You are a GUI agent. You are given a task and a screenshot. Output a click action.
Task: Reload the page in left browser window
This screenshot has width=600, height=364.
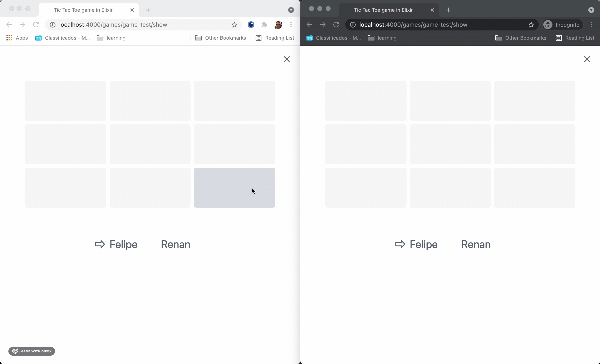click(36, 25)
